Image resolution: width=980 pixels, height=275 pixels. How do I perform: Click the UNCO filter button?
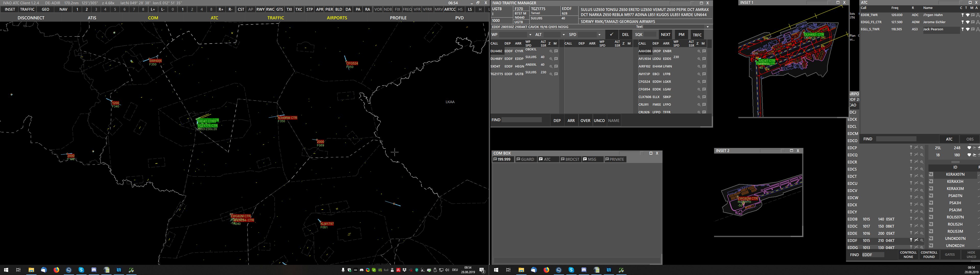tap(599, 121)
